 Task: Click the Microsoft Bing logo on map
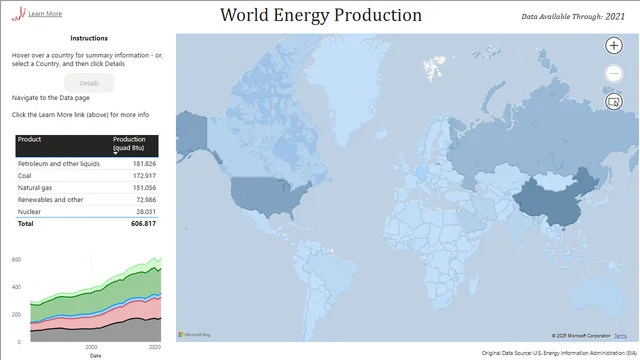194,335
